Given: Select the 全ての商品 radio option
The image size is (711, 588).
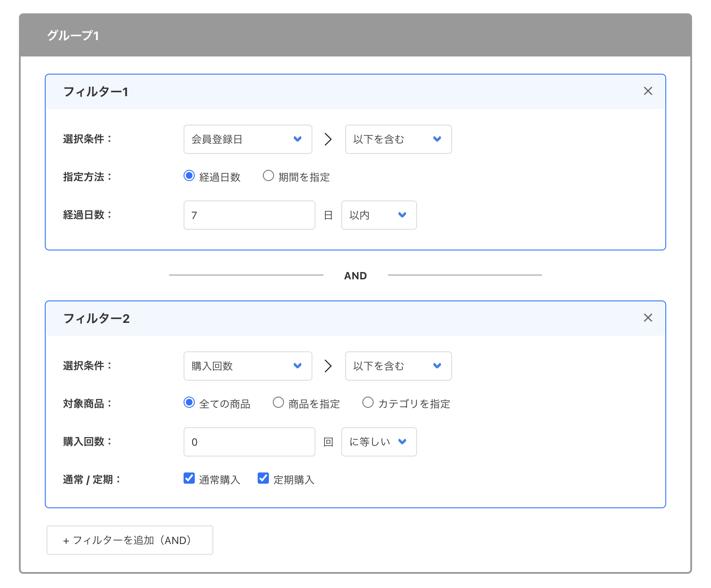Looking at the screenshot, I should (189, 402).
